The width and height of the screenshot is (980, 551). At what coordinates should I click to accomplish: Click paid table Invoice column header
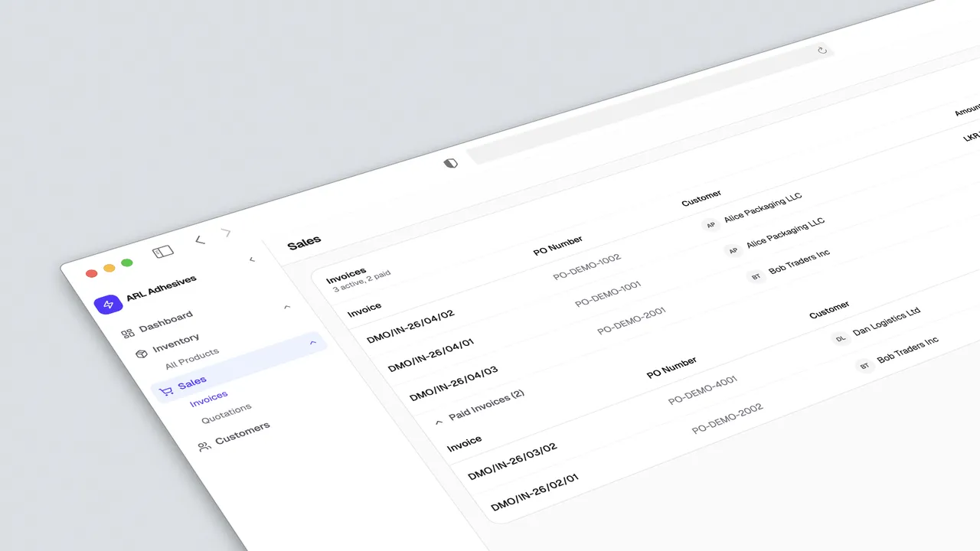tap(465, 443)
